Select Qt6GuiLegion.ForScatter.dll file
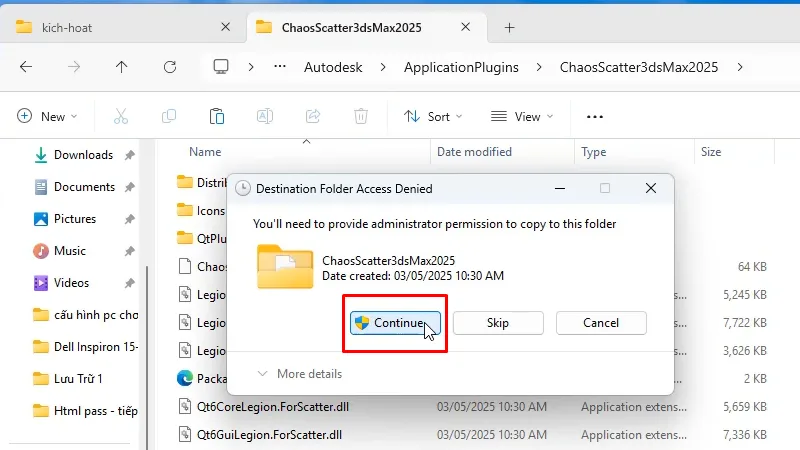The width and height of the screenshot is (800, 450). pyautogui.click(x=269, y=435)
